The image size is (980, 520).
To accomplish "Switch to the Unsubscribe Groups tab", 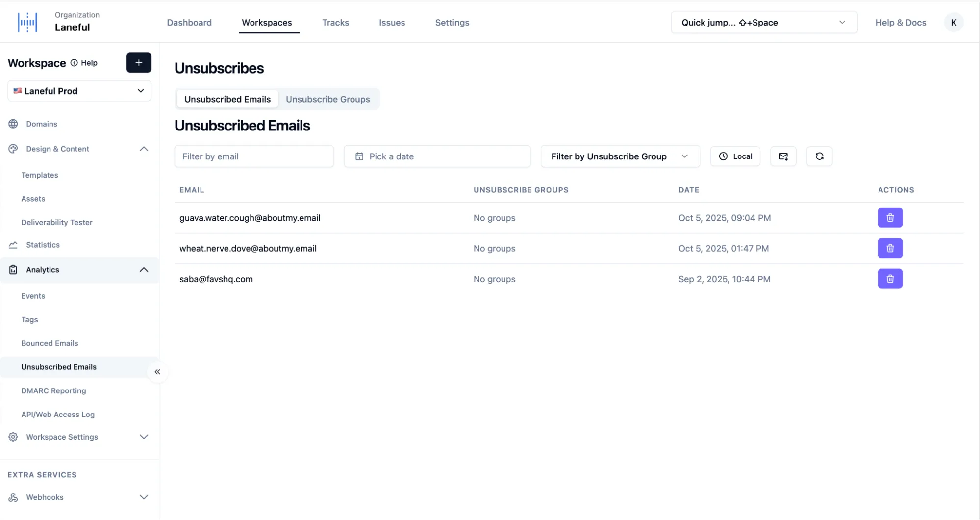I will click(327, 99).
